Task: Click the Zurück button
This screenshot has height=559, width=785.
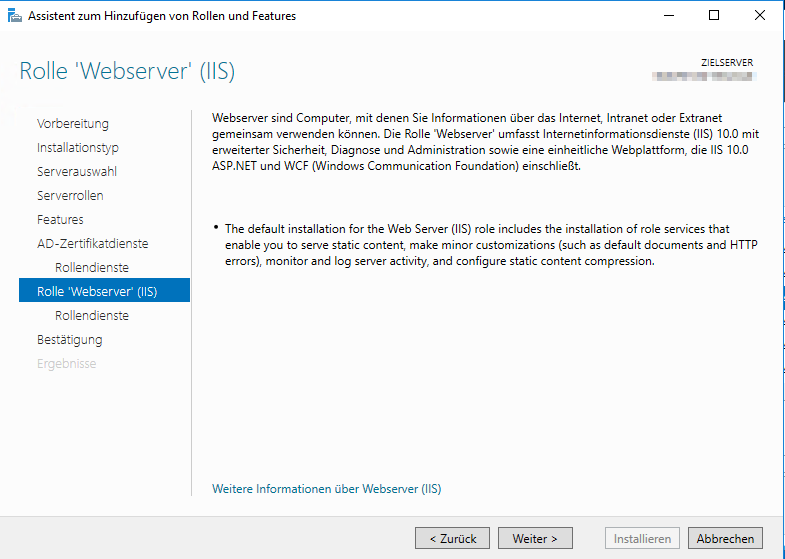Action: pos(453,538)
